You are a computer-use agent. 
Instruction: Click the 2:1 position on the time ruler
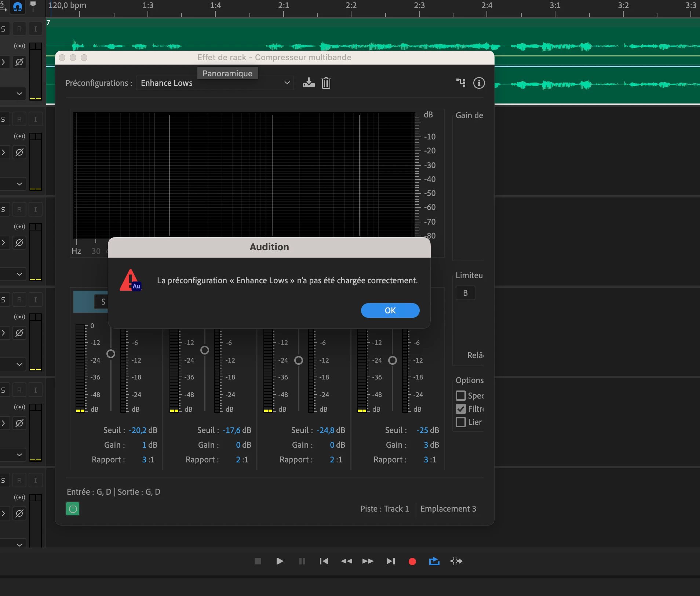point(284,6)
